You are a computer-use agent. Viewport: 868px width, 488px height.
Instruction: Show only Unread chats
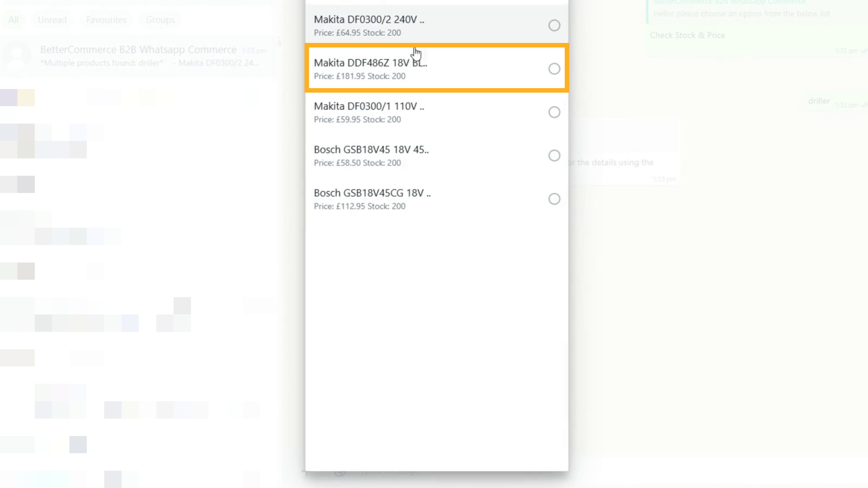coord(52,20)
